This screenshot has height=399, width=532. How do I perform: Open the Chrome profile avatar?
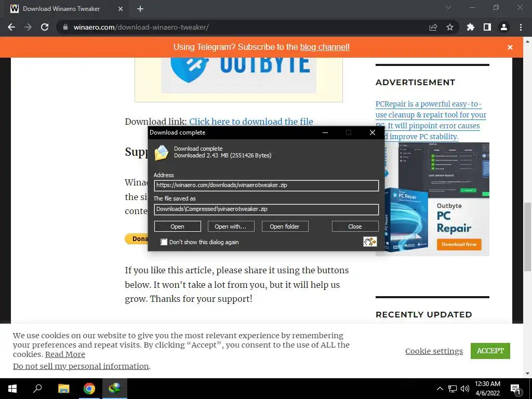[x=504, y=27]
